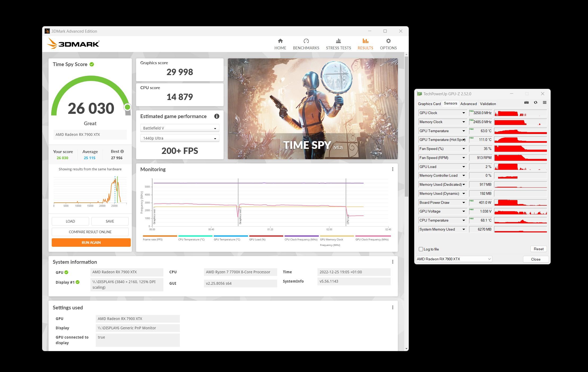Open the System information three-dot menu
Image resolution: width=588 pixels, height=372 pixels.
pos(393,262)
